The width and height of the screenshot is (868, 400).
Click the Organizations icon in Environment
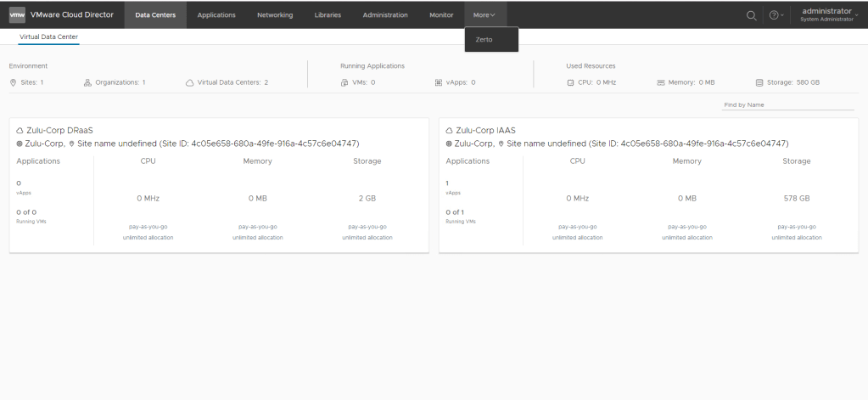(x=87, y=82)
